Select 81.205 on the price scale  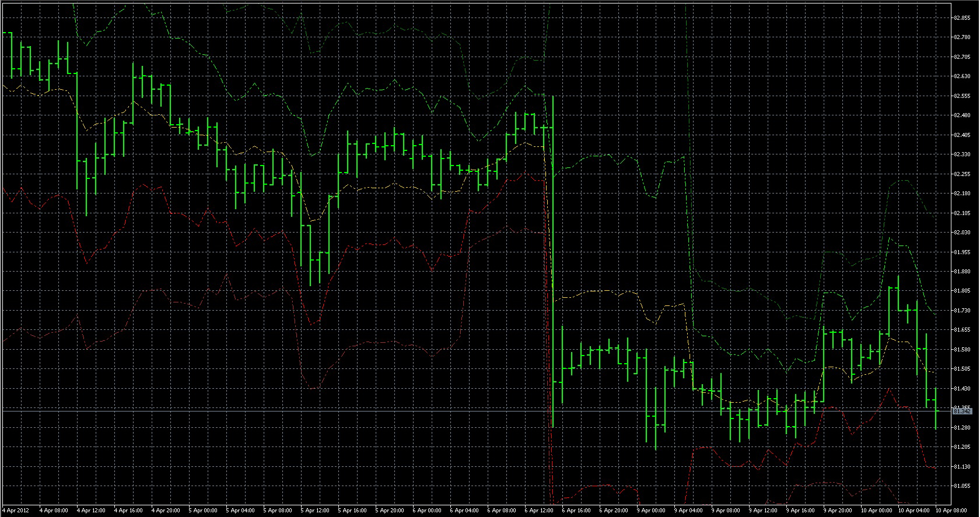pyautogui.click(x=962, y=447)
